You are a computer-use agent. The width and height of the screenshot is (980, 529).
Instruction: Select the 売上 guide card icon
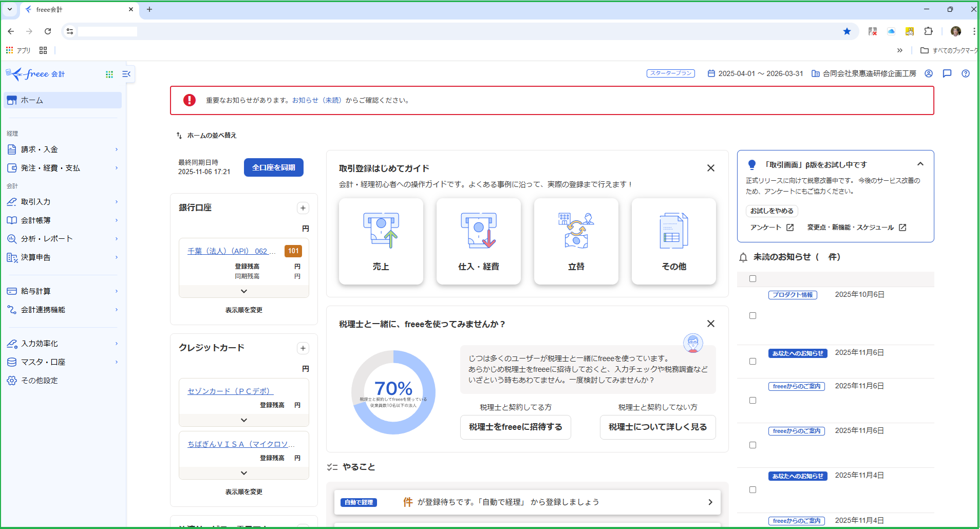(x=381, y=231)
